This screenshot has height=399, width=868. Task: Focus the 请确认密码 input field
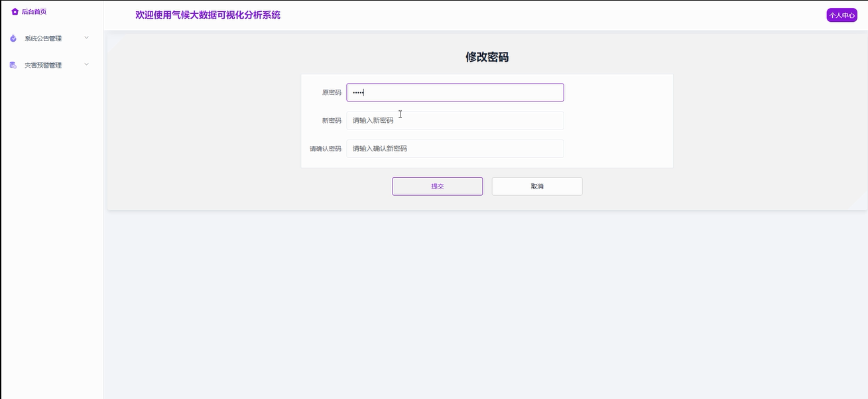click(455, 149)
